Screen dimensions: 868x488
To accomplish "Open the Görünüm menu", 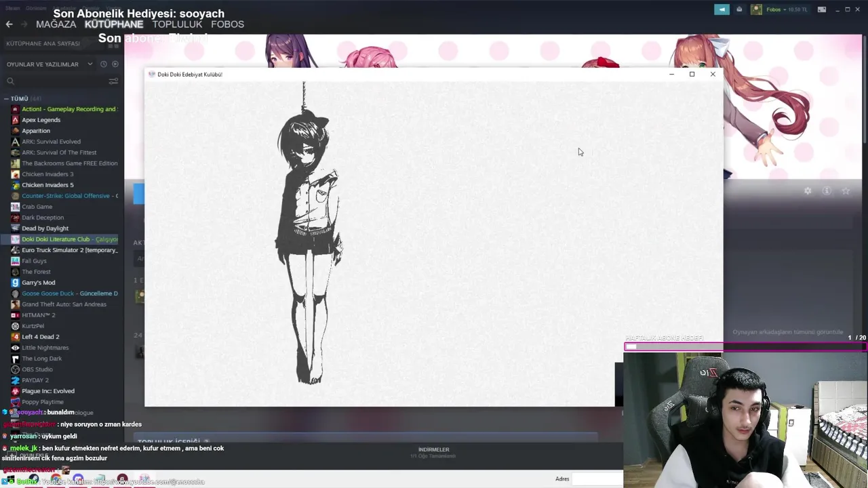I will coord(35,9).
